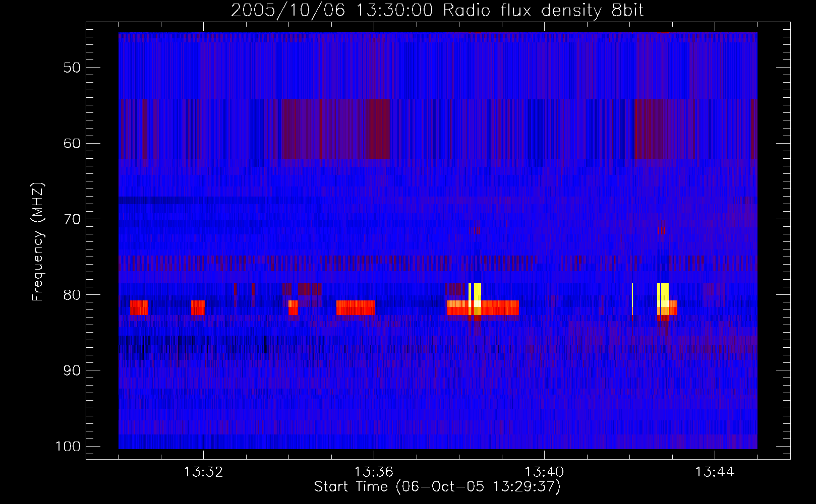Click the 70 frequency tick label
Viewport: 816px width, 504px height.
(x=72, y=219)
